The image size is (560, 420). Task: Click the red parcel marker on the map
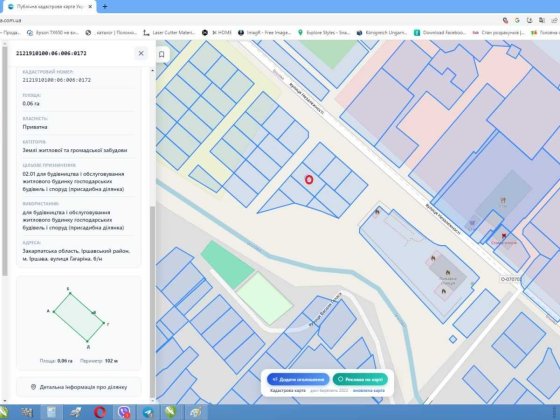(x=309, y=180)
